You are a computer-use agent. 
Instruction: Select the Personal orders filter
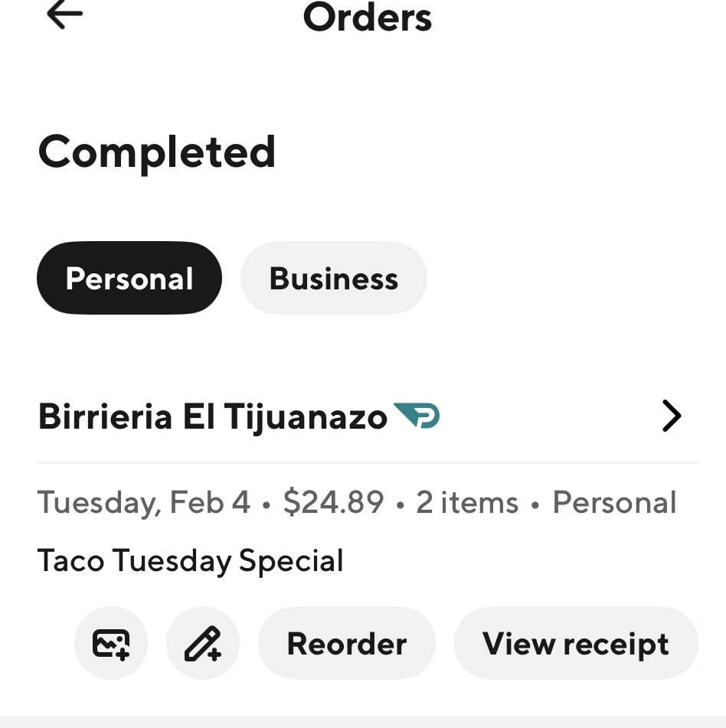[129, 279]
